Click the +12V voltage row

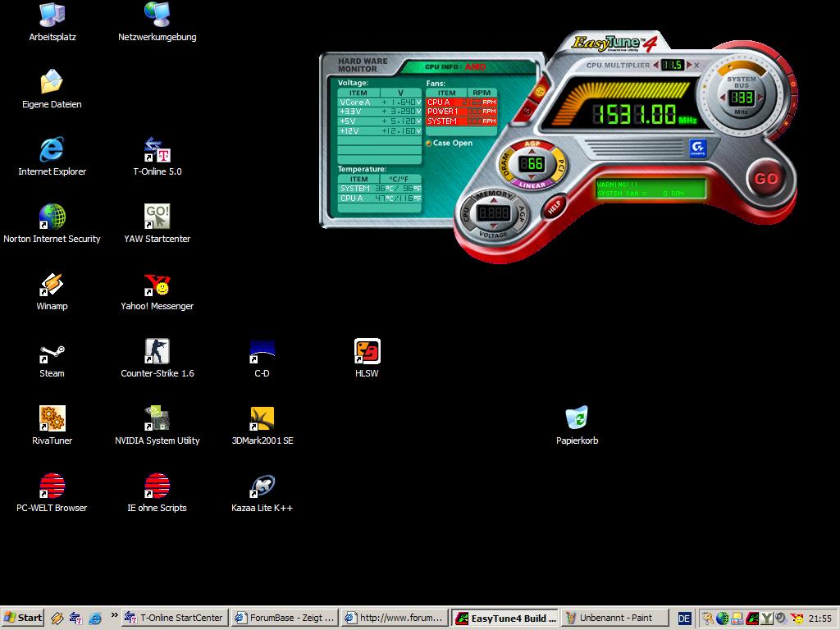[379, 130]
